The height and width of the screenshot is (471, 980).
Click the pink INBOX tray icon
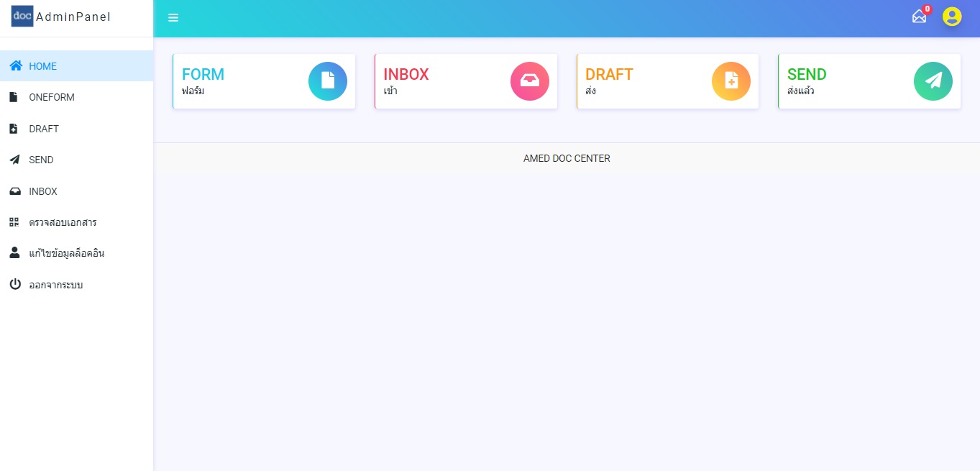(530, 81)
